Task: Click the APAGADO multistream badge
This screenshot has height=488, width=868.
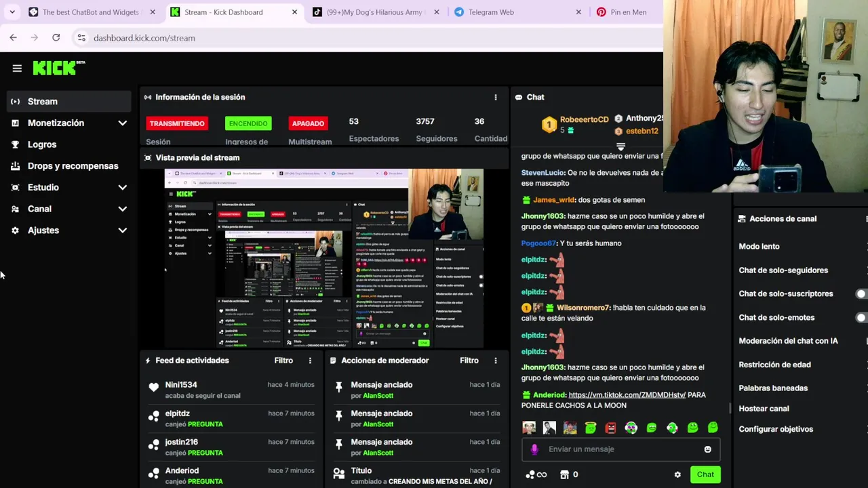Action: [x=308, y=123]
